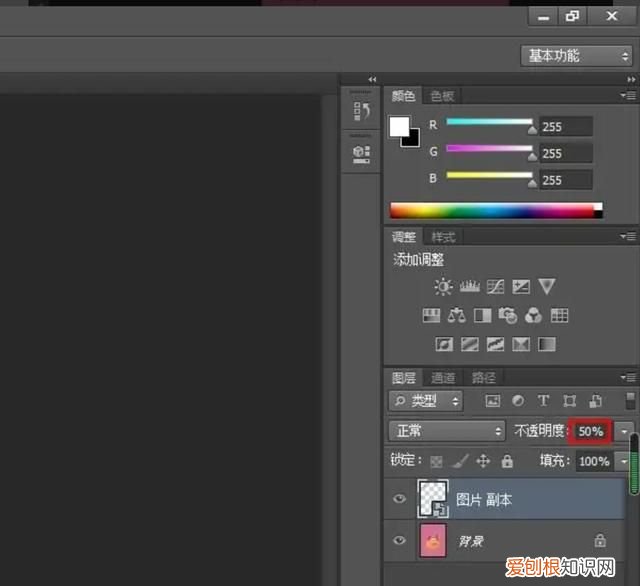Screen dimensions: 640x586
Task: Open the 填充 slider arrow
Action: pos(624,462)
